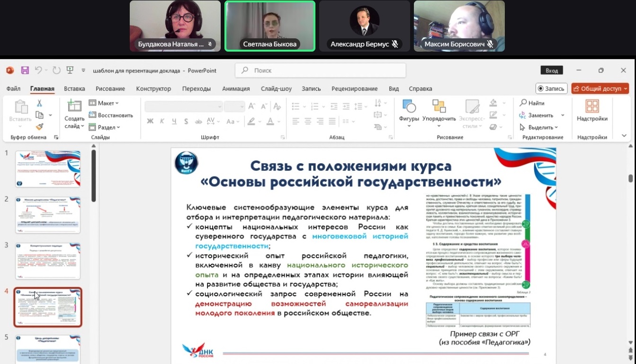636x364 pixels.
Task: Expand the Макет layout dropdown
Action: (104, 103)
